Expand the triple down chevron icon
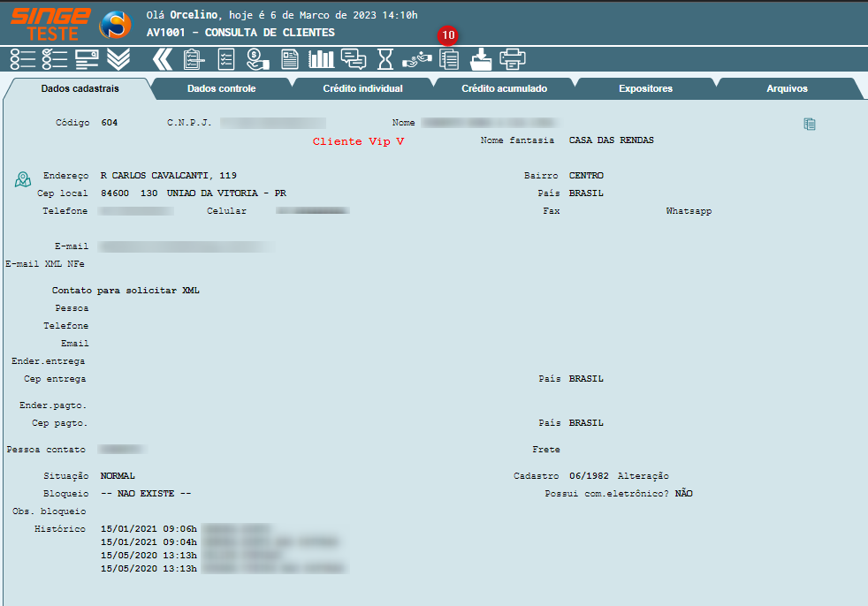 click(118, 59)
